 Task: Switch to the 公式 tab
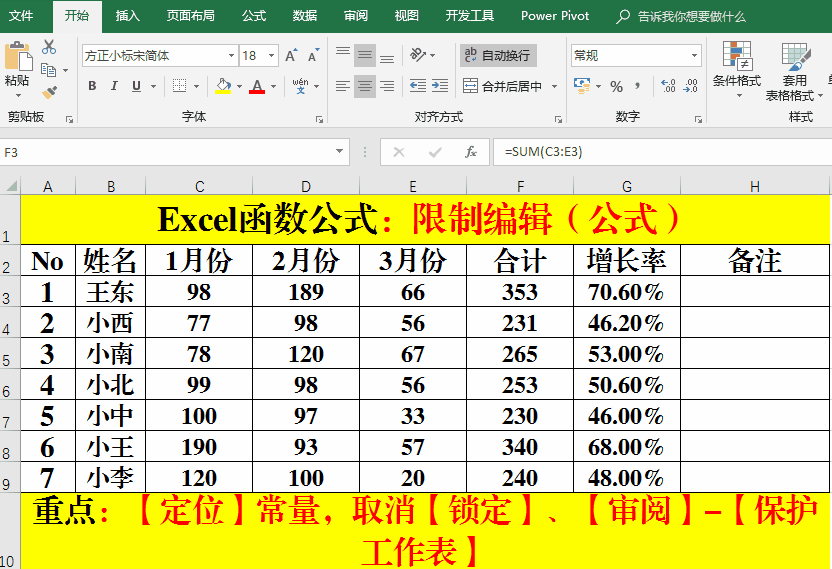[x=254, y=16]
